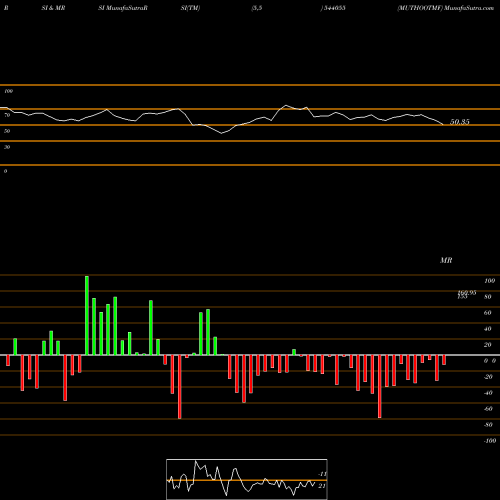Click the MR axis label 60
This screenshot has width=500, height=500.
pyautogui.click(x=487, y=313)
